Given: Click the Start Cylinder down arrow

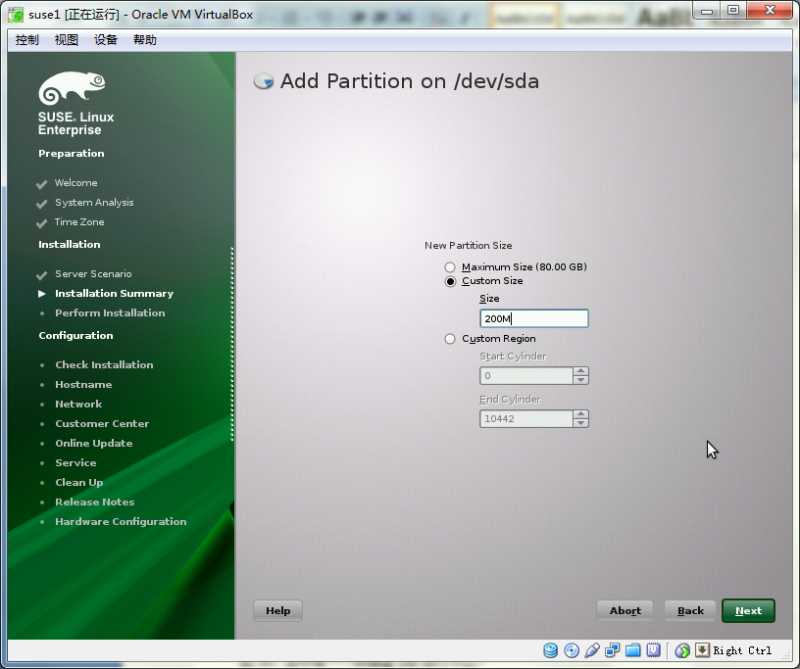Looking at the screenshot, I should tap(580, 380).
